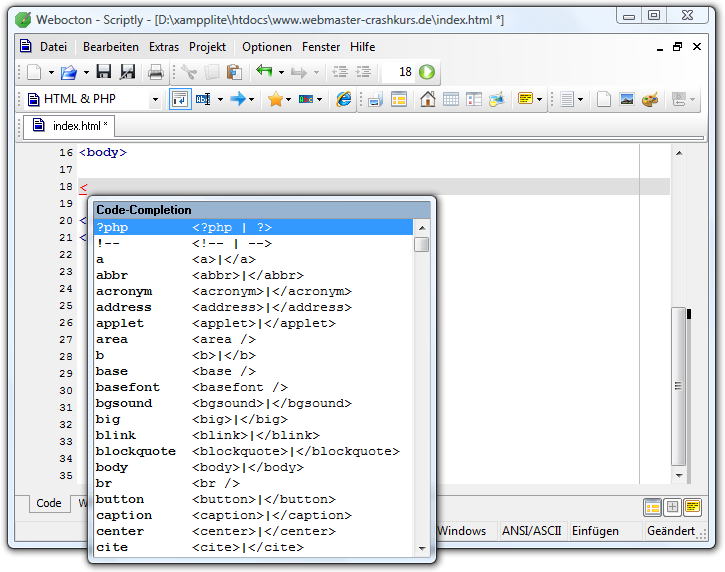
Task: Click the line number input field showing 18
Action: 398,72
